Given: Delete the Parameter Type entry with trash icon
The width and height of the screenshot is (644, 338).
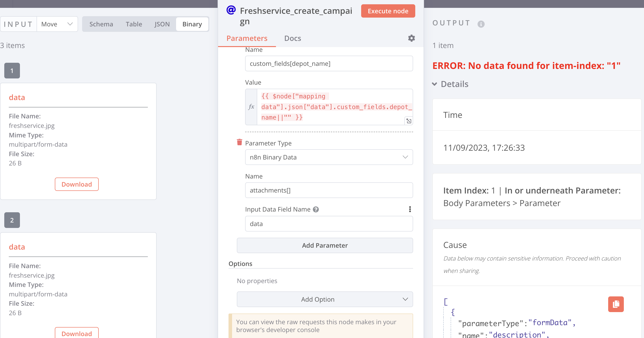Looking at the screenshot, I should pos(239,142).
